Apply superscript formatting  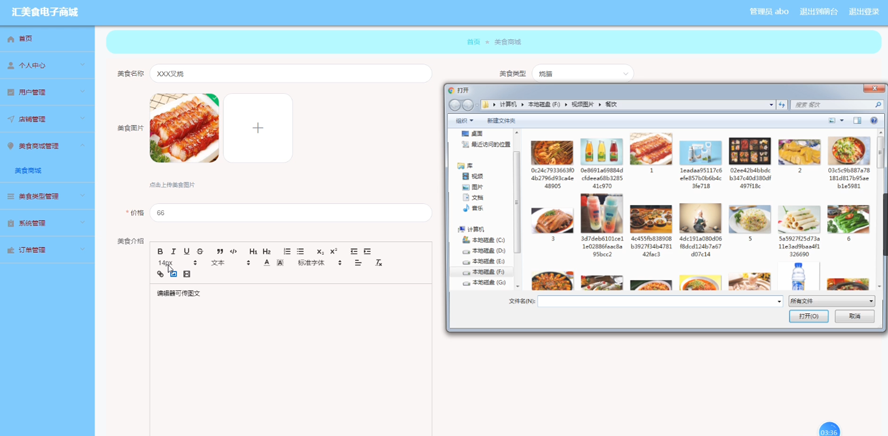(334, 251)
